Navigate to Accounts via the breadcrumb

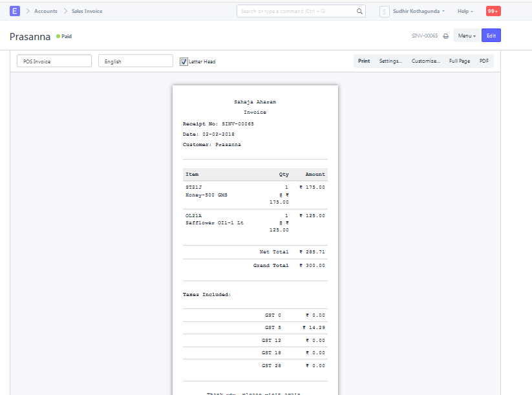tap(47, 11)
